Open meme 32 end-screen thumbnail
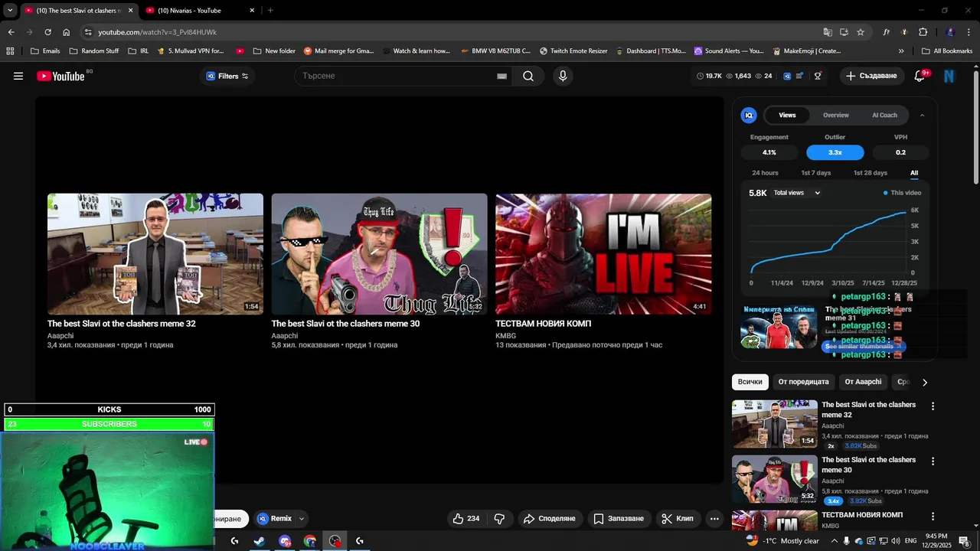 pyautogui.click(x=155, y=254)
